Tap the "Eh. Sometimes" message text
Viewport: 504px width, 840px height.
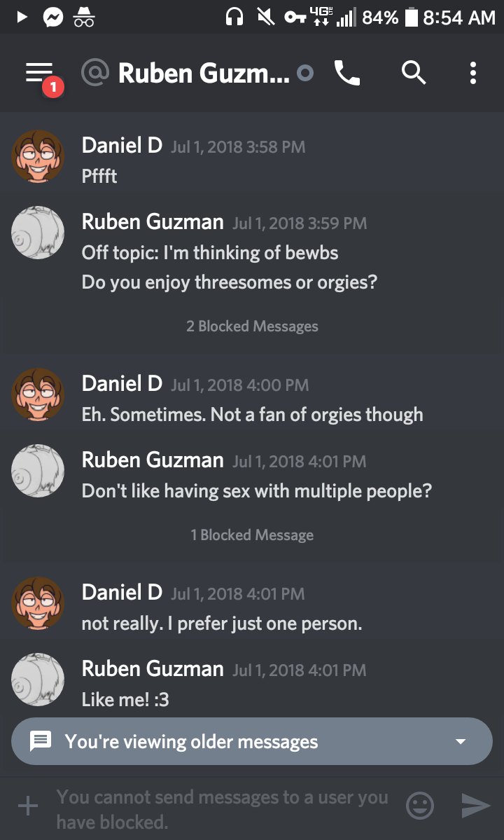[252, 415]
